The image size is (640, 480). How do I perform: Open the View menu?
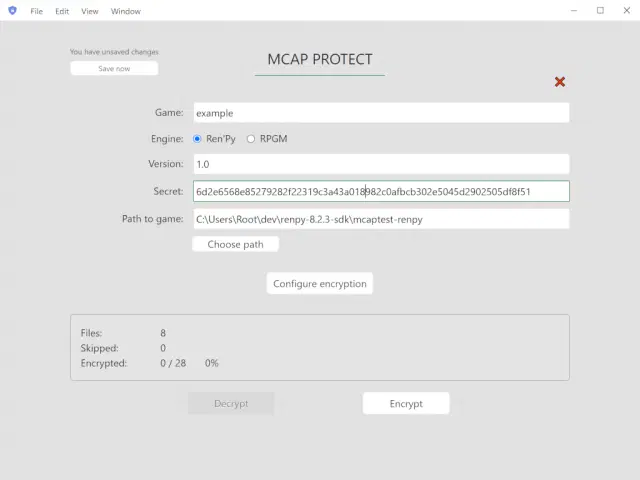(90, 11)
